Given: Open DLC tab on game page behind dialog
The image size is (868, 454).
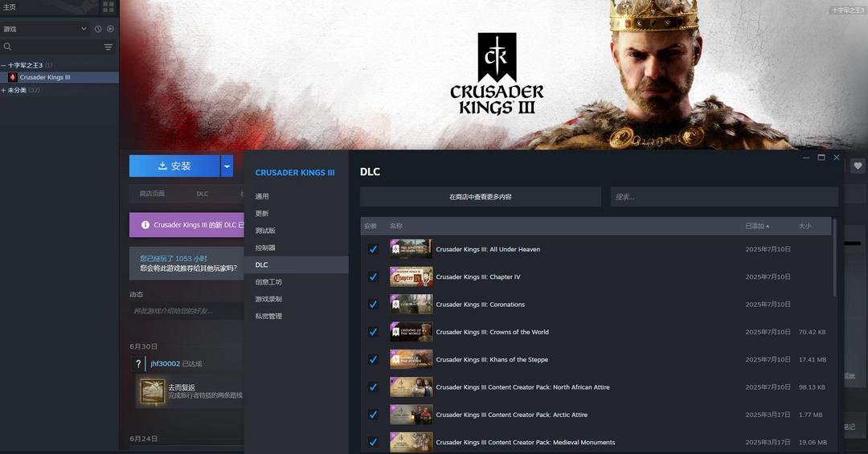Looking at the screenshot, I should 203,194.
